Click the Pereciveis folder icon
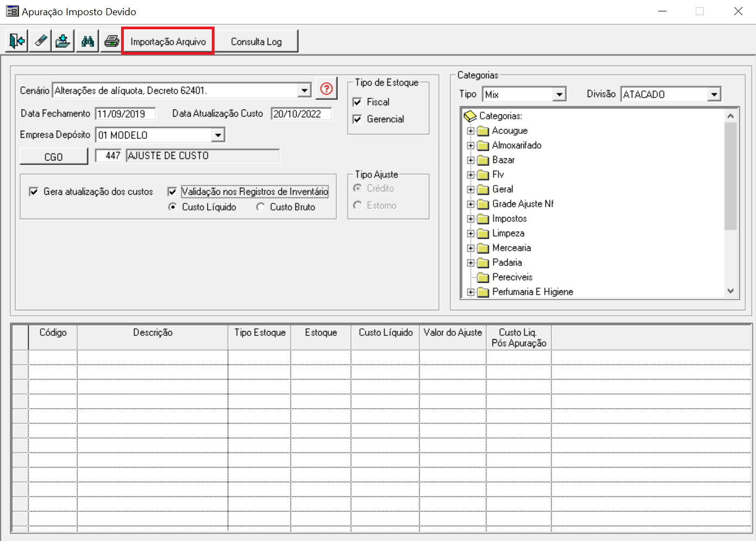The height and width of the screenshot is (541, 756). coord(483,277)
